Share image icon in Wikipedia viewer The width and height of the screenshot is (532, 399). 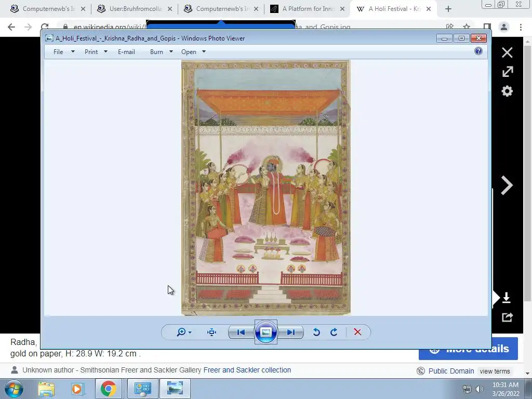(x=507, y=317)
